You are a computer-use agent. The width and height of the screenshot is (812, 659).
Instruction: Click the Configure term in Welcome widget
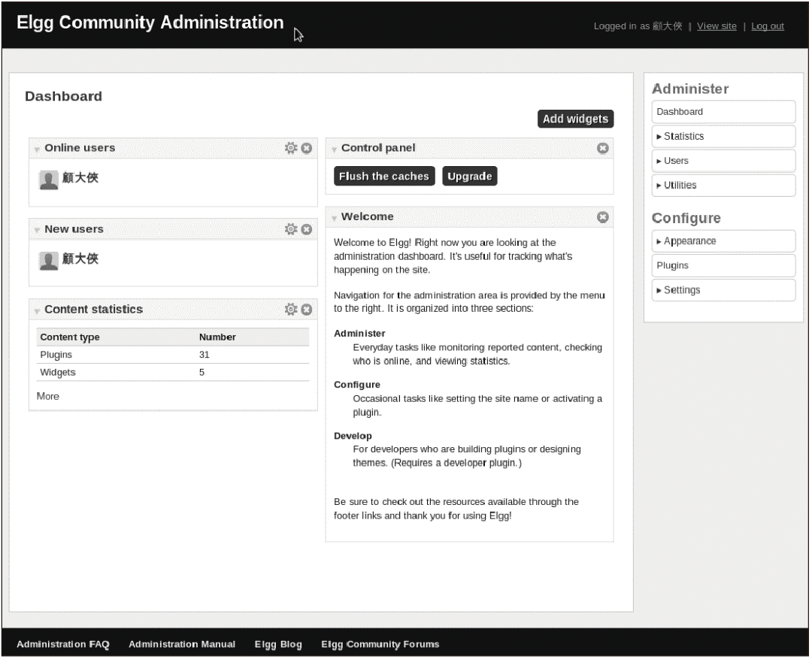(x=357, y=385)
